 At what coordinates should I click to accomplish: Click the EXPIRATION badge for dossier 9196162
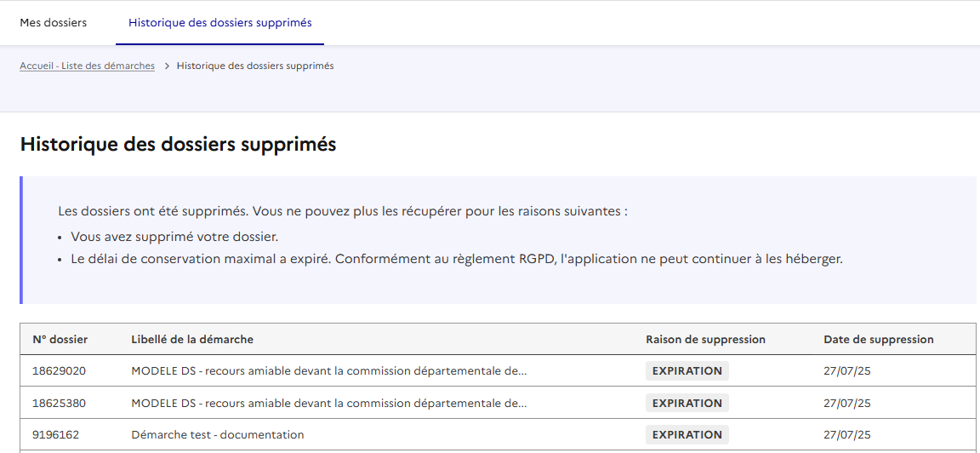pyautogui.click(x=687, y=435)
